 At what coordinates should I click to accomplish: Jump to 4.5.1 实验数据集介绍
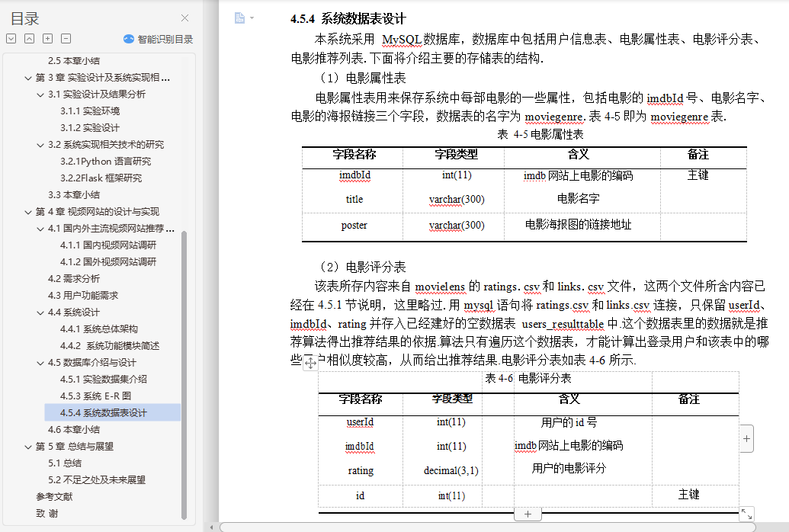click(x=104, y=380)
